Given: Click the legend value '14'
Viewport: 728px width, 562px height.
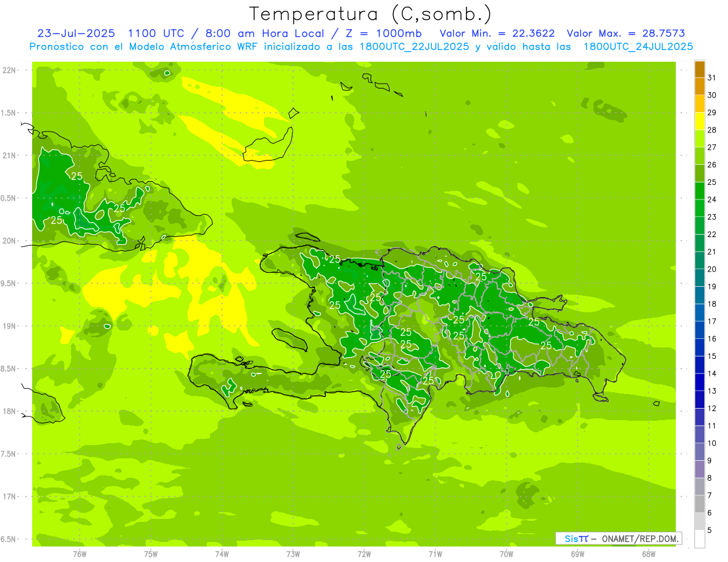Looking at the screenshot, I should [712, 373].
